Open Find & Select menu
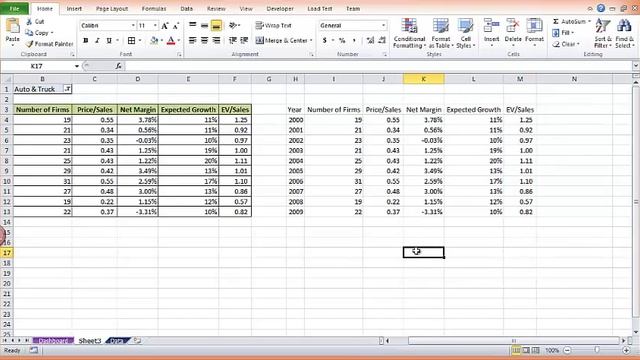The height and width of the screenshot is (360, 640). click(624, 33)
